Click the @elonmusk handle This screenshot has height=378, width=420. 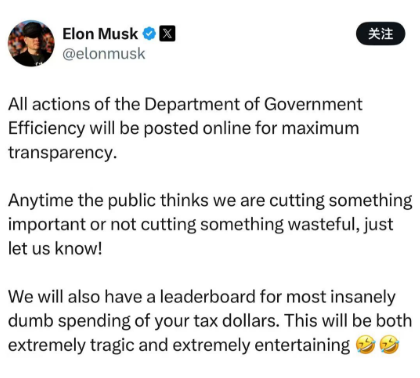pyautogui.click(x=104, y=54)
